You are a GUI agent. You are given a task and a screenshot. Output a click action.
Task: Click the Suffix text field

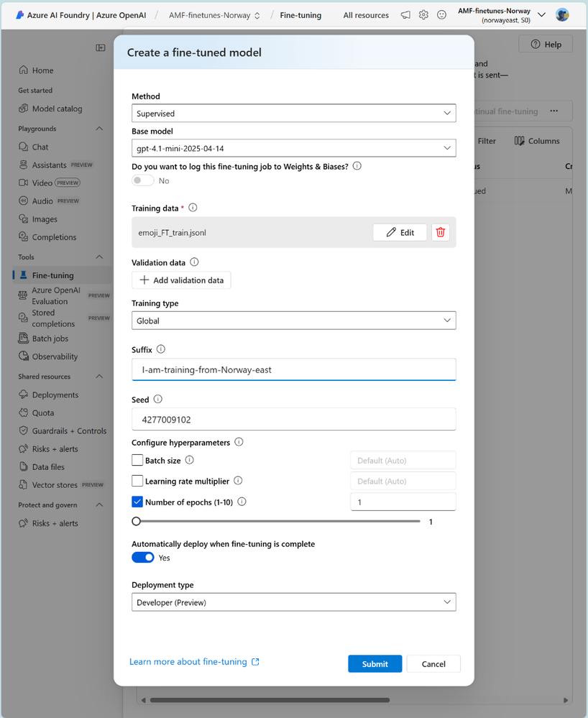pyautogui.click(x=293, y=369)
